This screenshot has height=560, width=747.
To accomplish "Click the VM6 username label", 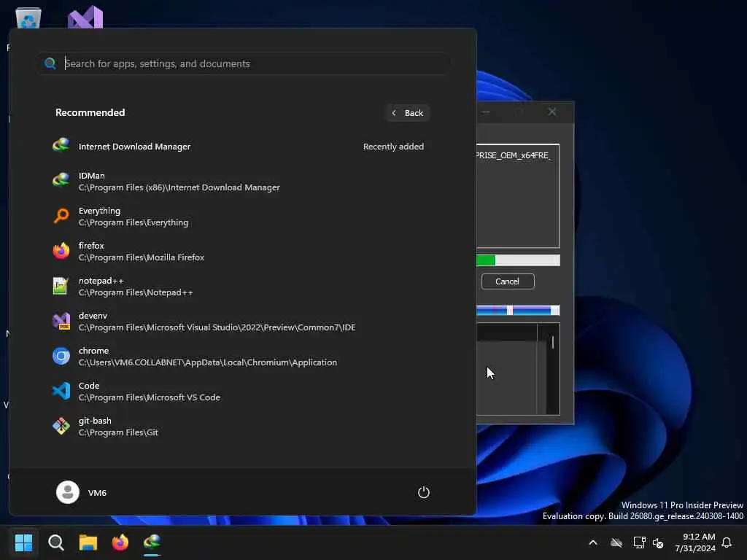I will [x=97, y=493].
